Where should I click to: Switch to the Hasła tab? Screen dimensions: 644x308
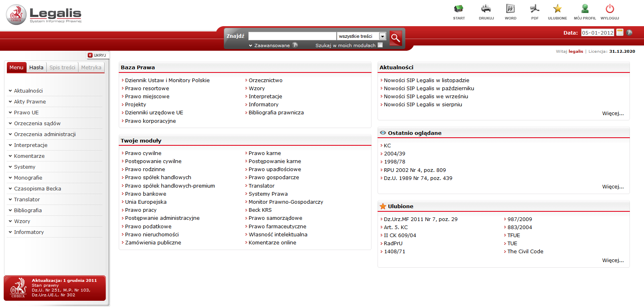point(36,67)
